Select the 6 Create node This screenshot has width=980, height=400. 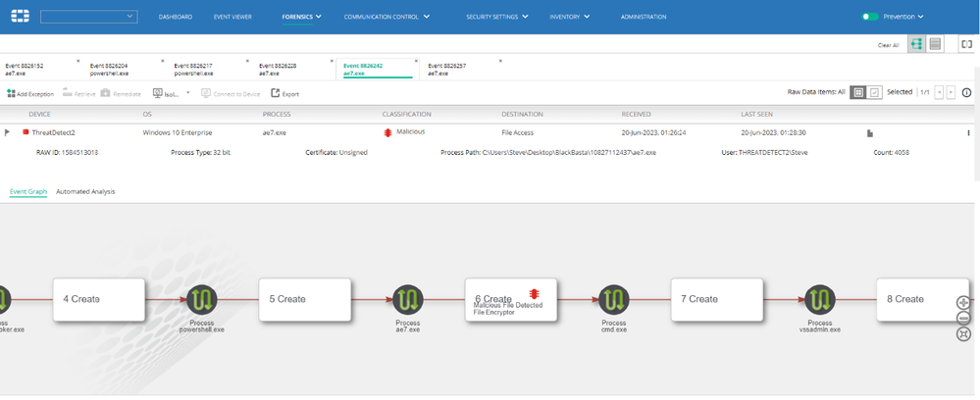[511, 300]
